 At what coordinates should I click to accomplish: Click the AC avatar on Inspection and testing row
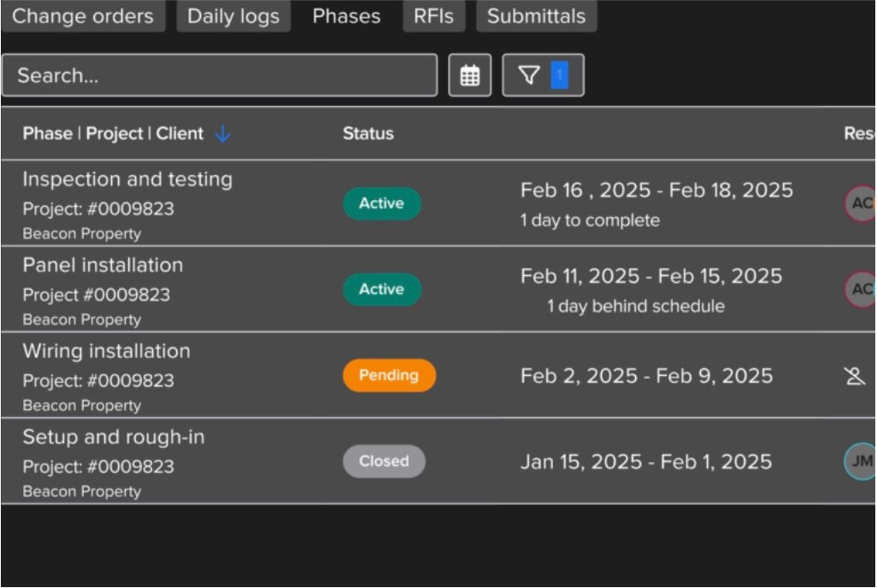tap(861, 203)
